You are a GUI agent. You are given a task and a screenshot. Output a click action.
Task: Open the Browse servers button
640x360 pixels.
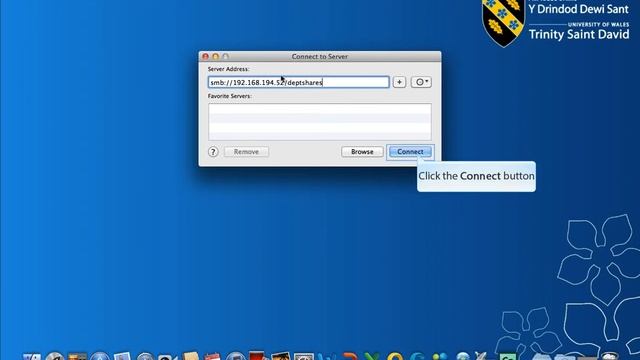(x=362, y=152)
